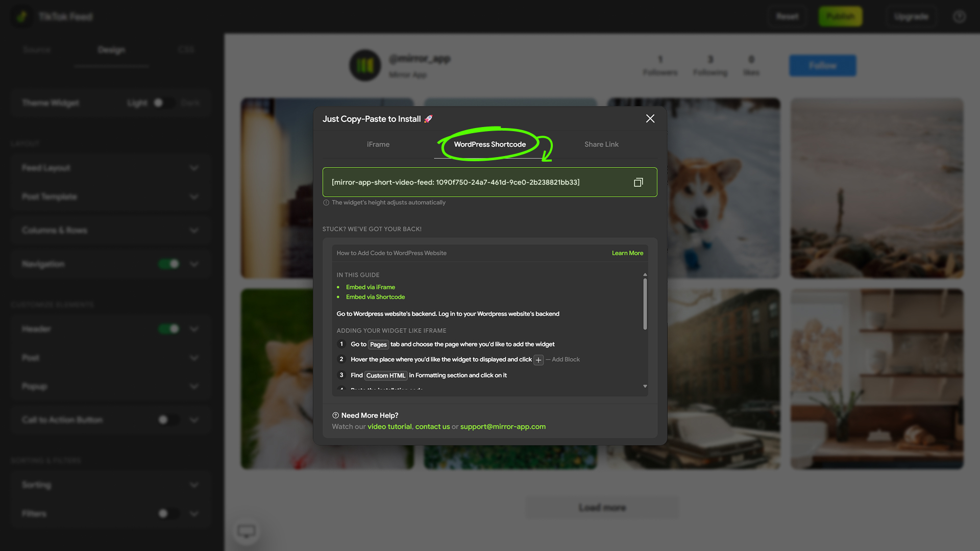
Task: Open the Learn More WordPress guide
Action: pyautogui.click(x=627, y=253)
